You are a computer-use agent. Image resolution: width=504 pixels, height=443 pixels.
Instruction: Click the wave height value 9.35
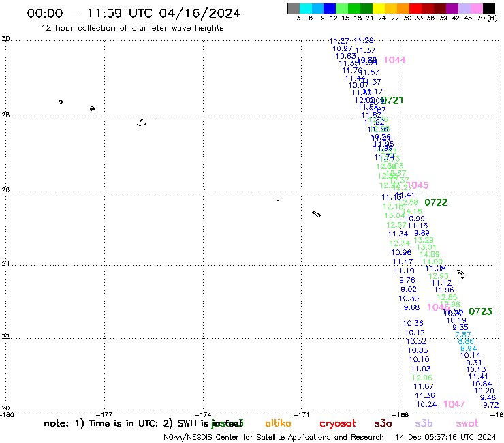click(x=460, y=328)
